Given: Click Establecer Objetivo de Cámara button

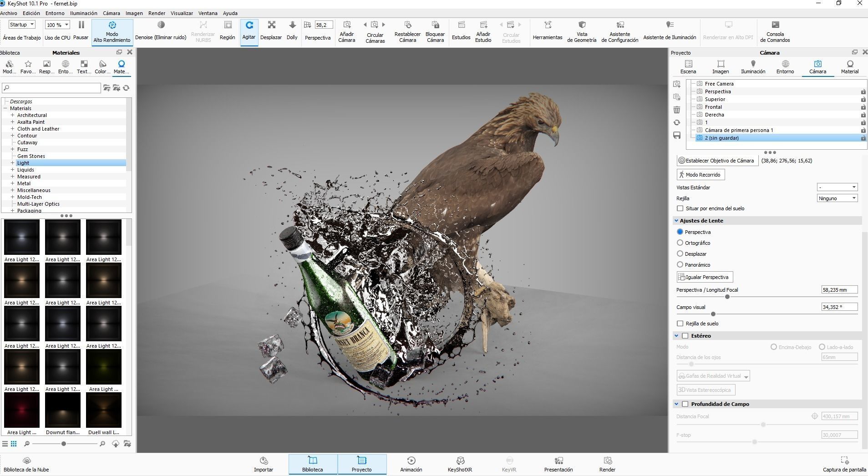Looking at the screenshot, I should pos(717,161).
